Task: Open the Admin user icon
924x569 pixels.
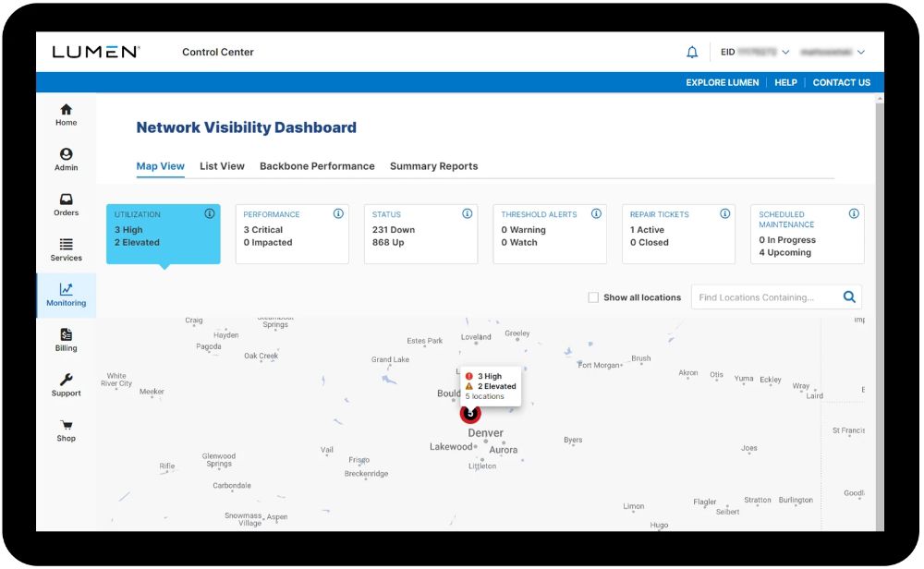Action: [x=66, y=154]
